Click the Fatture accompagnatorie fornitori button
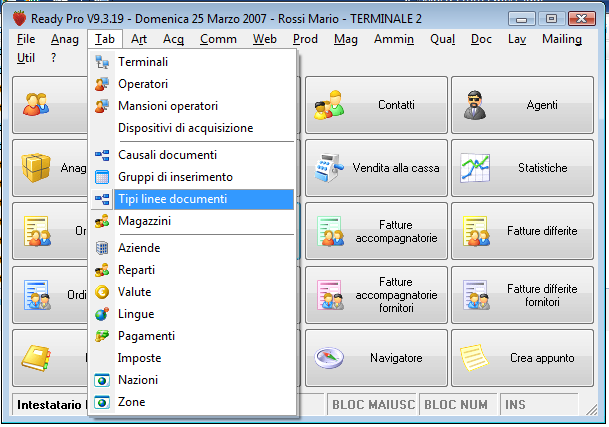 point(376,295)
